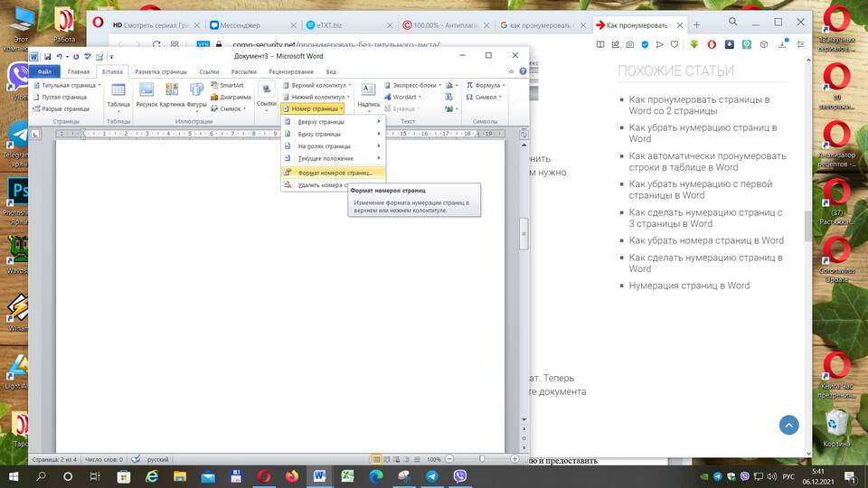
Task: Click the Save icon in the quick access toolbar
Action: tap(48, 56)
